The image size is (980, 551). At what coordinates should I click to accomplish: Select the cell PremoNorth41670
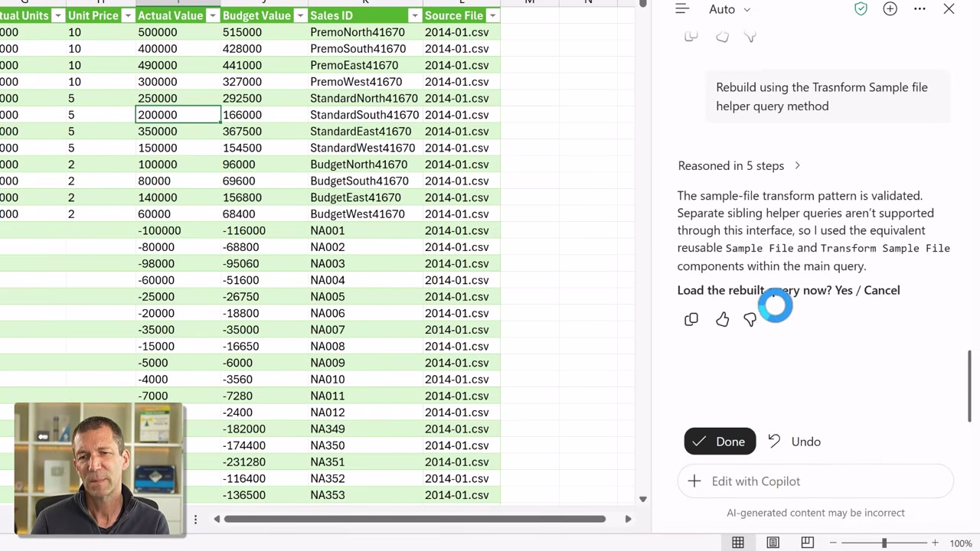point(365,32)
